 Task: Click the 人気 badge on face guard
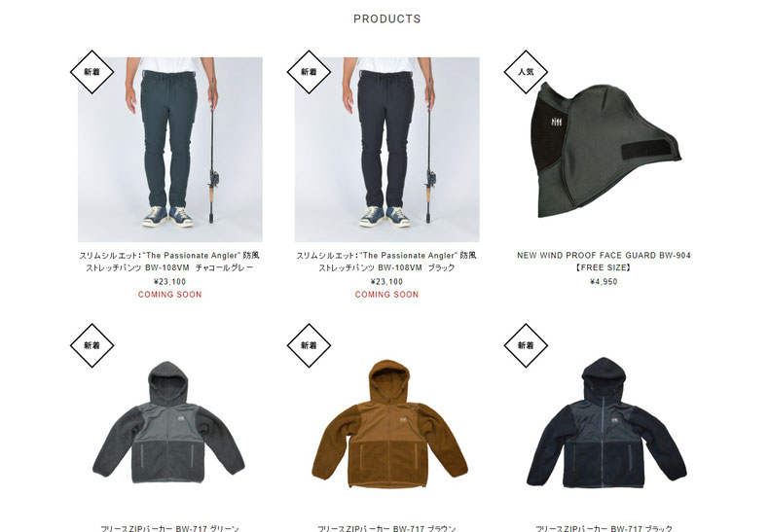(x=526, y=72)
